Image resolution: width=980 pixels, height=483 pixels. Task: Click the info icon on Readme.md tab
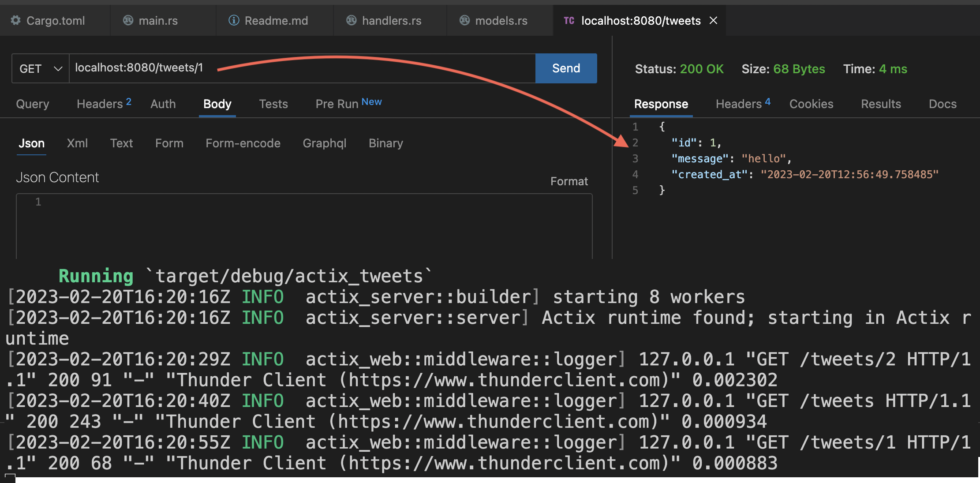234,20
